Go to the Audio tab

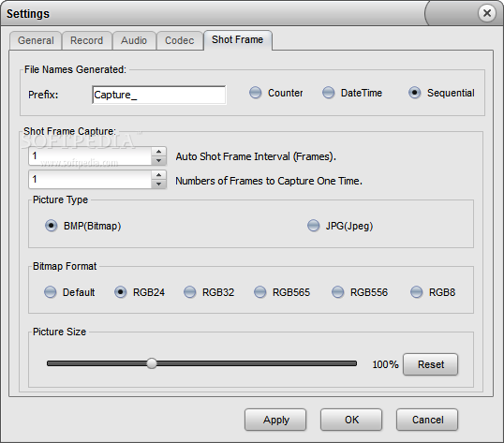point(134,40)
